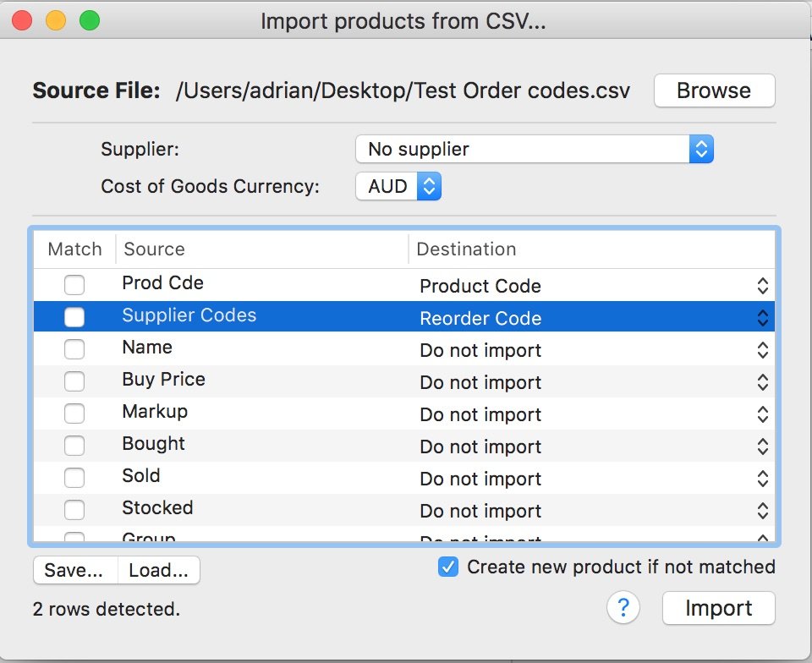Viewport: 812px width, 663px height.
Task: Check the Supplier Codes match checkbox
Action: (74, 317)
